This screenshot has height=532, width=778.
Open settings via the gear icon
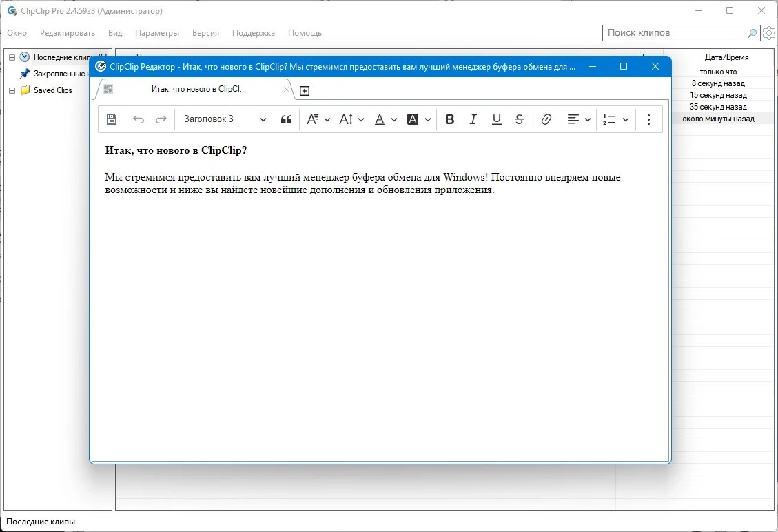(769, 33)
